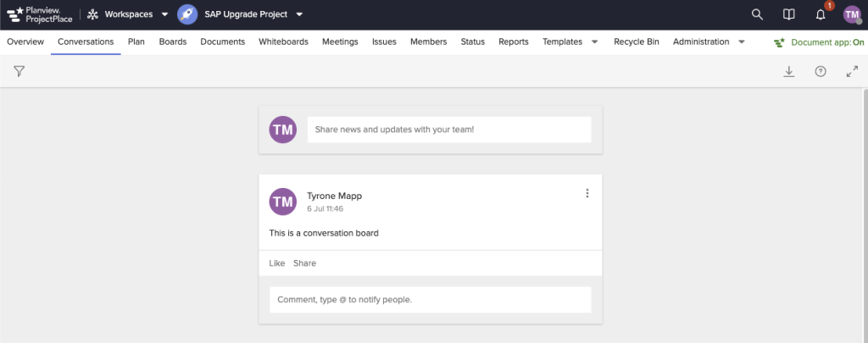Click the download icon in toolbar

[x=788, y=72]
